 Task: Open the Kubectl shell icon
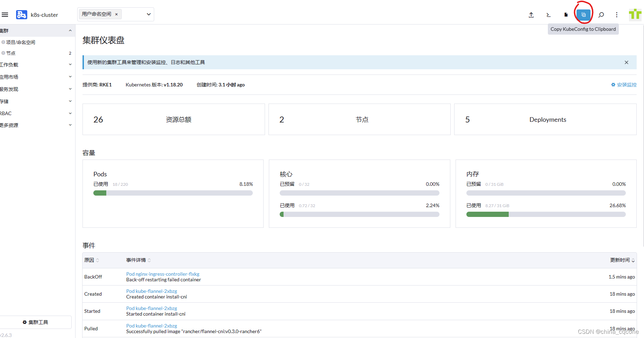pyautogui.click(x=548, y=15)
